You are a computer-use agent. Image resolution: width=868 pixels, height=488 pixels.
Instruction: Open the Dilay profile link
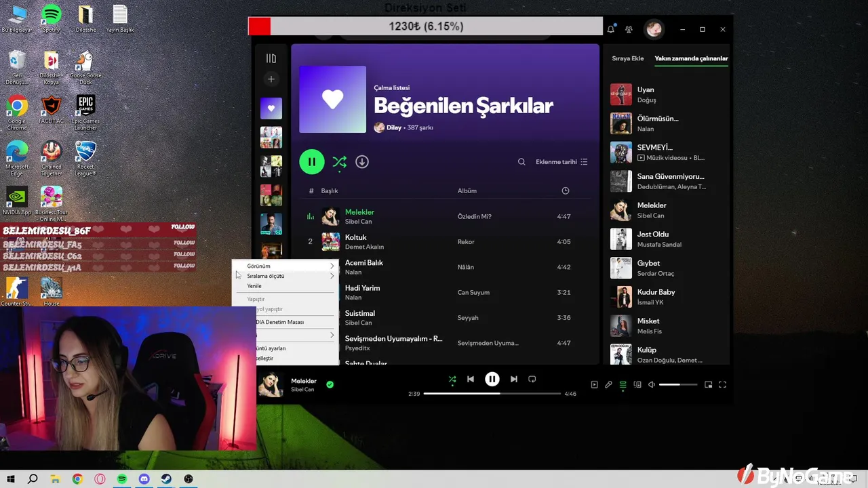pos(394,127)
